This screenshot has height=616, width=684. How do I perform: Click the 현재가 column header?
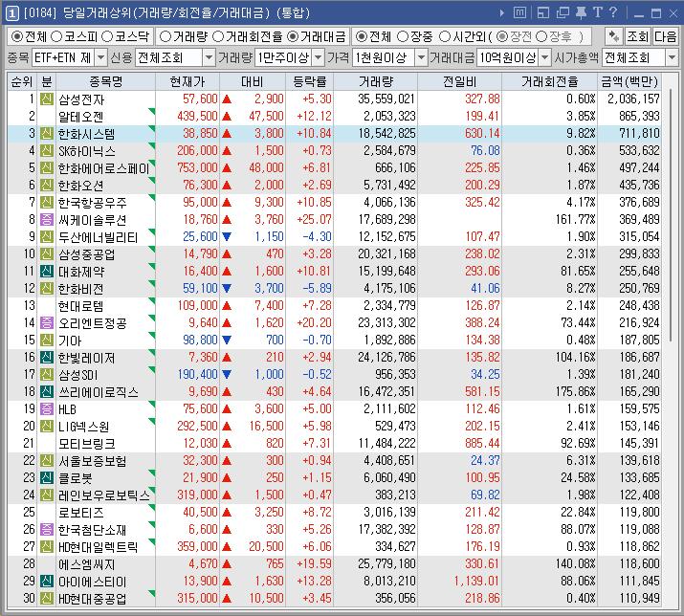click(188, 81)
